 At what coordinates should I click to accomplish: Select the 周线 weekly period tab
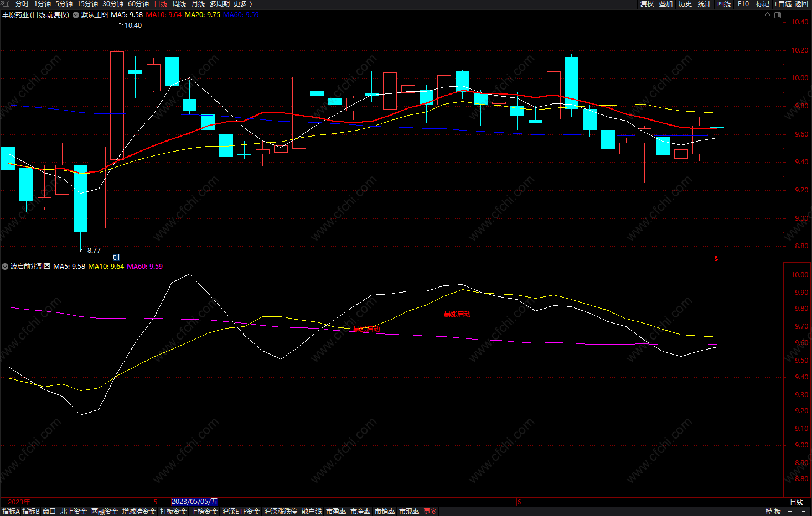pyautogui.click(x=179, y=4)
